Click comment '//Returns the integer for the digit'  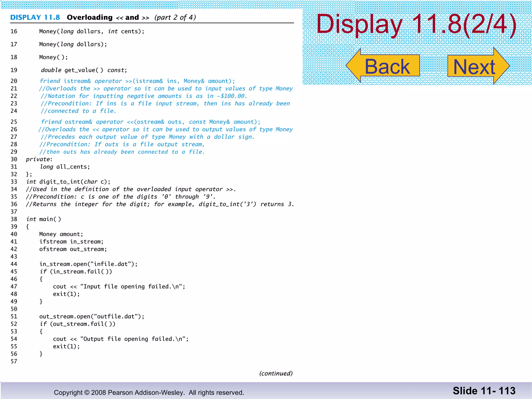[x=160, y=204]
